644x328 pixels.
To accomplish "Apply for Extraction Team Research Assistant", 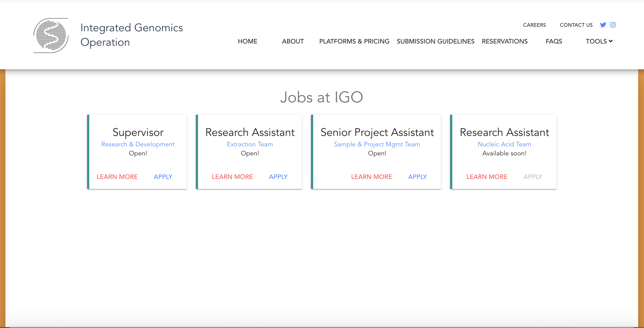I will pos(278,177).
